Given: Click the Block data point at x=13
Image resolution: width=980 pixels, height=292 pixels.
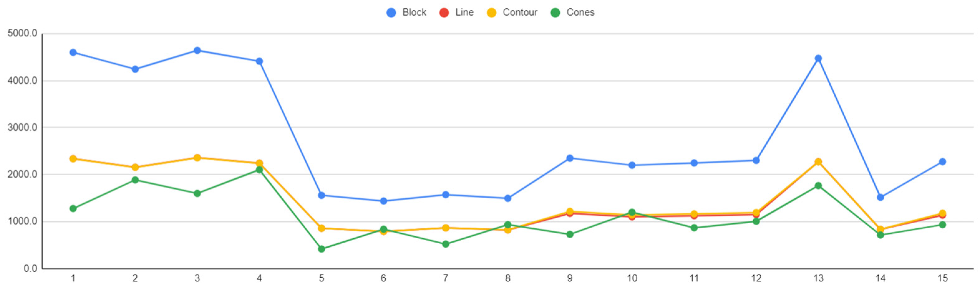Looking at the screenshot, I should tap(818, 58).
